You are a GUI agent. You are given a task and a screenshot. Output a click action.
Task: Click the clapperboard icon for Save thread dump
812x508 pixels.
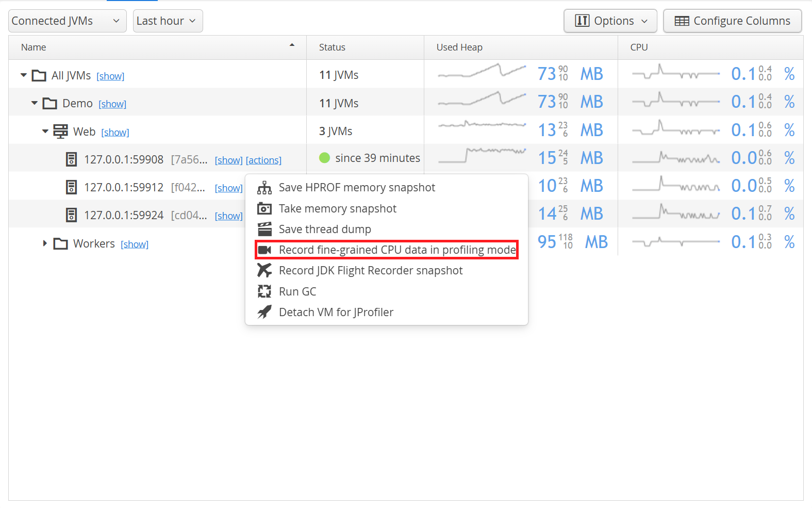[x=264, y=229]
